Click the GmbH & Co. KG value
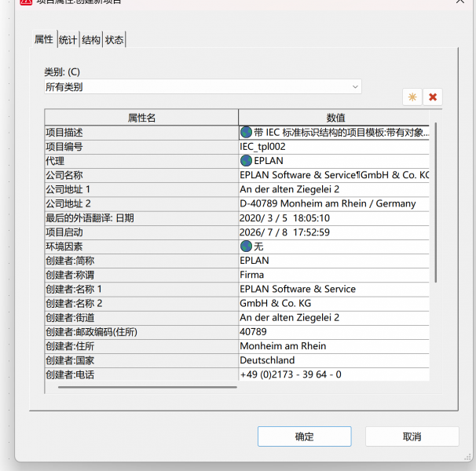 (x=334, y=304)
